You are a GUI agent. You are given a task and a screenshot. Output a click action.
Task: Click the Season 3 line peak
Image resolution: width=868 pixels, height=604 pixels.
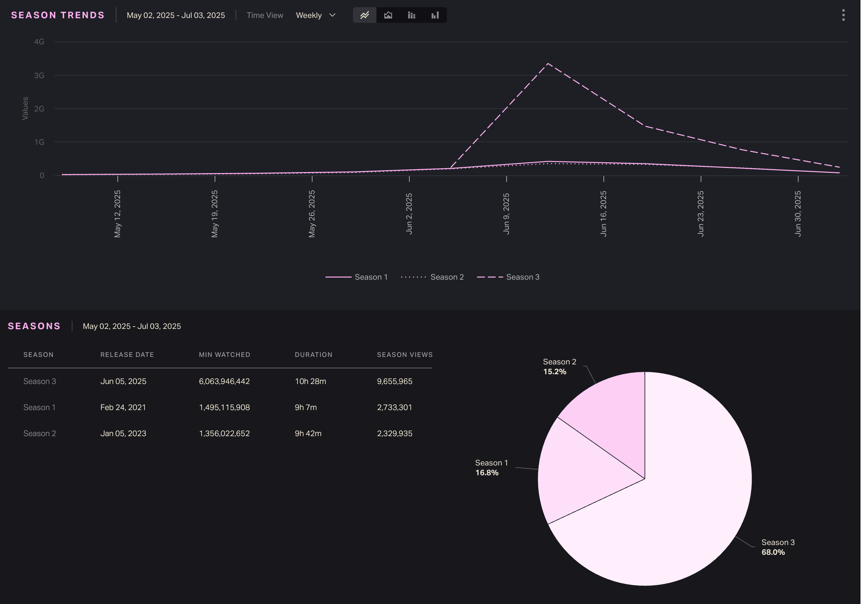point(548,64)
